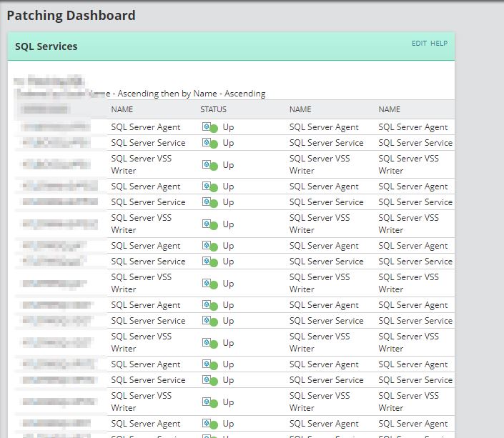Click the third SQL Server Service status icon
This screenshot has width=504, height=438.
point(210,262)
